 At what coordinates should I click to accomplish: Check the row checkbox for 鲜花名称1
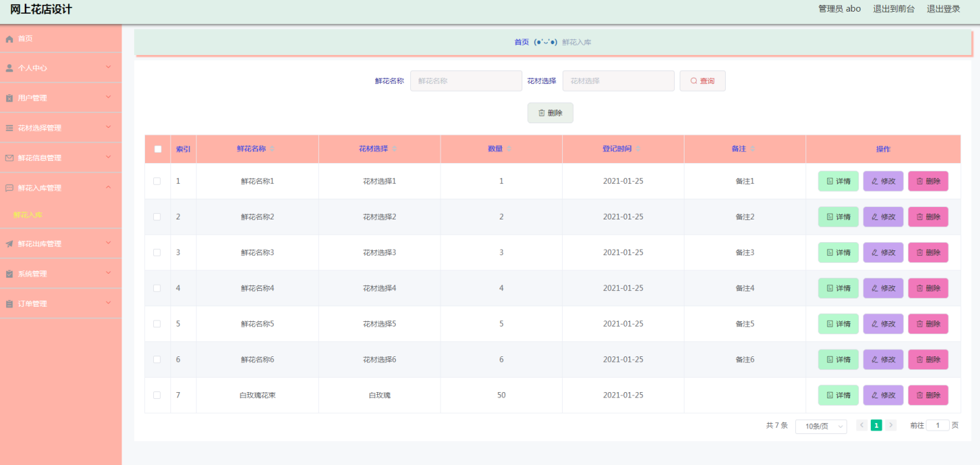click(157, 181)
